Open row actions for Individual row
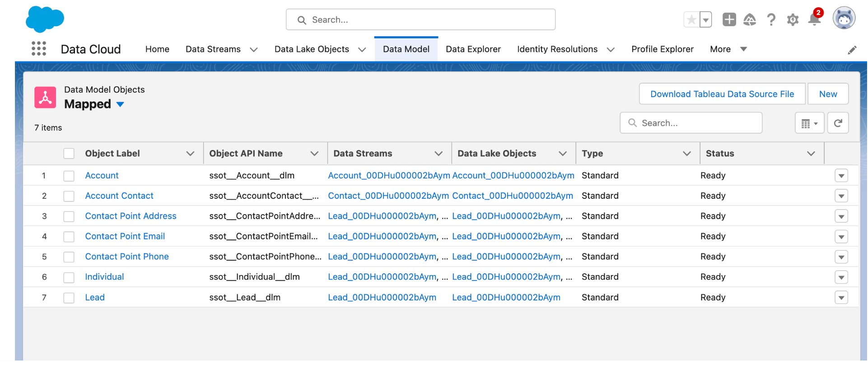Viewport: 868px width, 365px height. click(841, 277)
